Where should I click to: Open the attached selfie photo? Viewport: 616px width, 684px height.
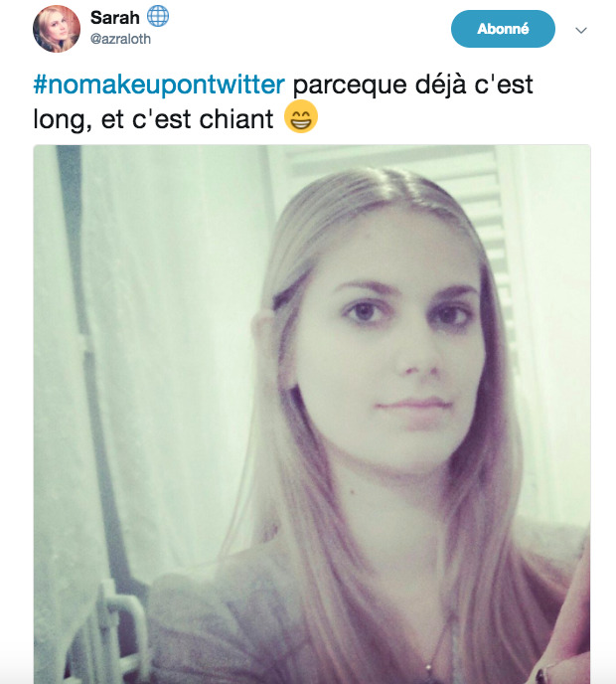coord(312,414)
